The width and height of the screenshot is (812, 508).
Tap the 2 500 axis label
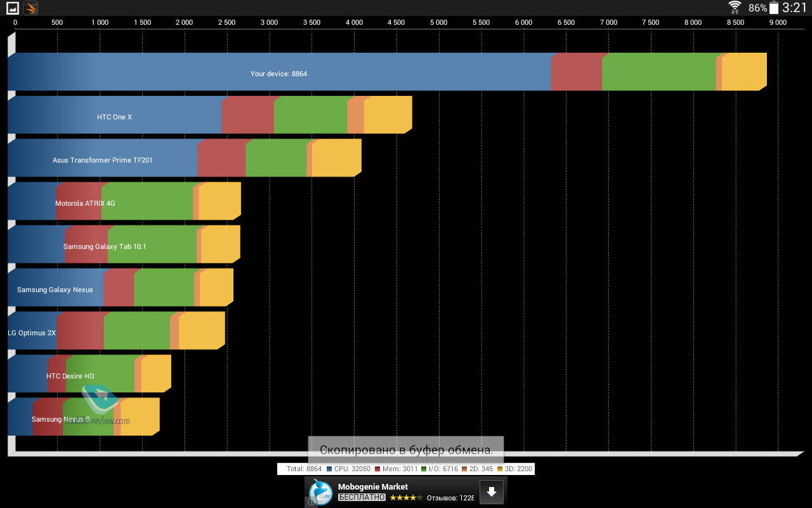click(x=226, y=22)
